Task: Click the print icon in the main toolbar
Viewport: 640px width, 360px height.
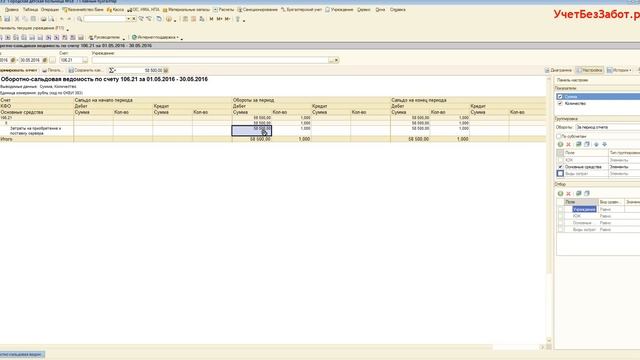Action: click(43, 19)
